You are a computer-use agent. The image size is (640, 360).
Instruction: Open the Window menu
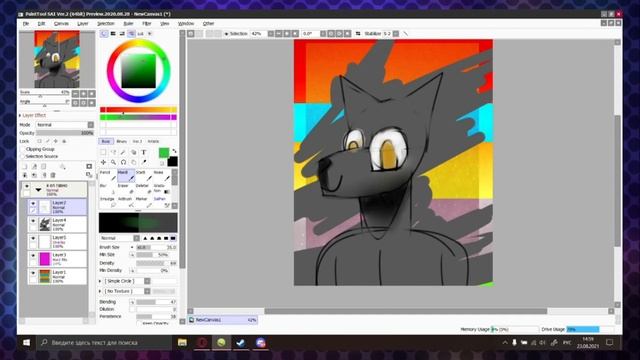tap(186, 24)
